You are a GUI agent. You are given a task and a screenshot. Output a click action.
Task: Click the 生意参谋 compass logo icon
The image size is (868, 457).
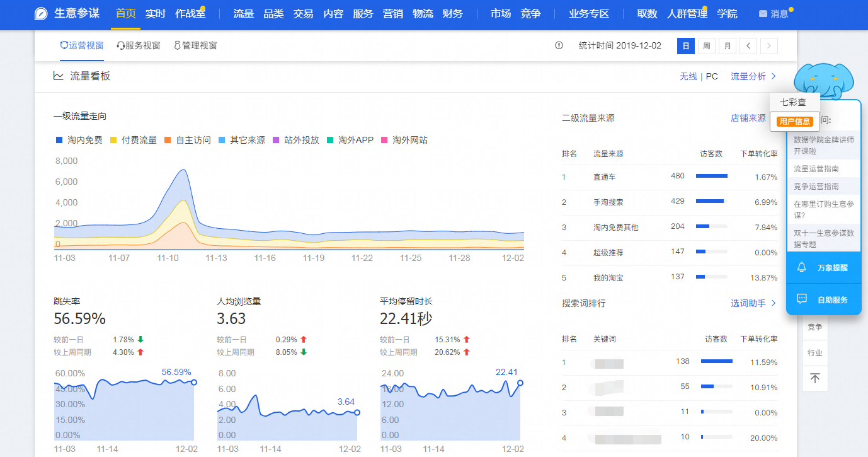tap(42, 14)
